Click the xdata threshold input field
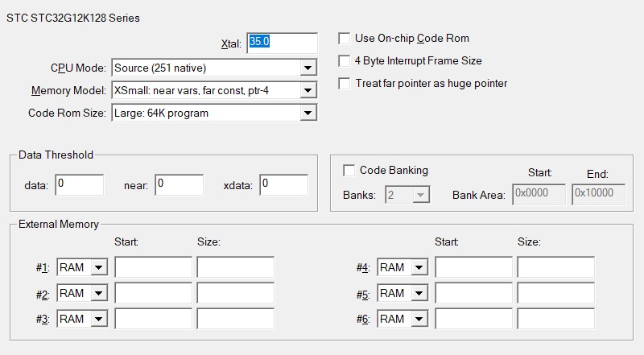The image size is (644, 355). click(x=284, y=185)
